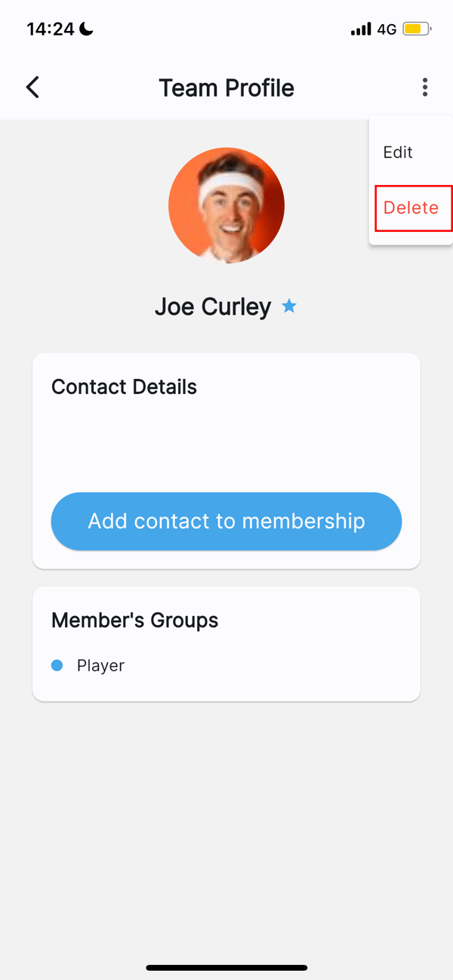Tap the 4G network label
453x980 pixels.
[387, 29]
